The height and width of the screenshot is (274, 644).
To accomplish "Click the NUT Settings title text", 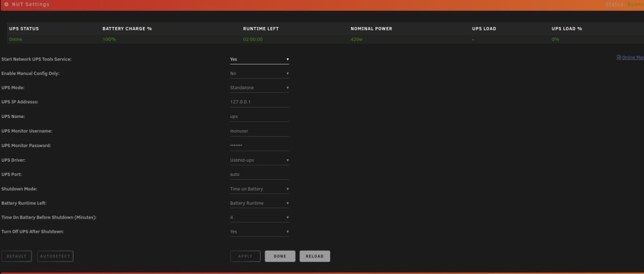I will [x=30, y=5].
